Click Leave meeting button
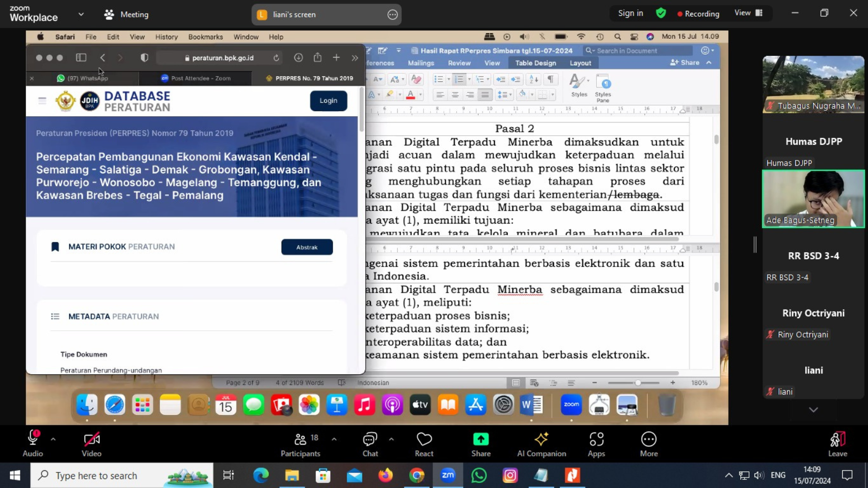The image size is (868, 488). (x=837, y=443)
